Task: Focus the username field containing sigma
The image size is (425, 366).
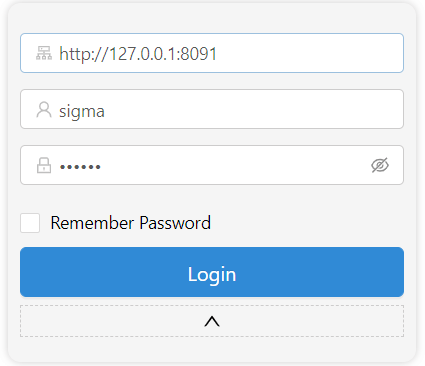Action: (x=212, y=109)
